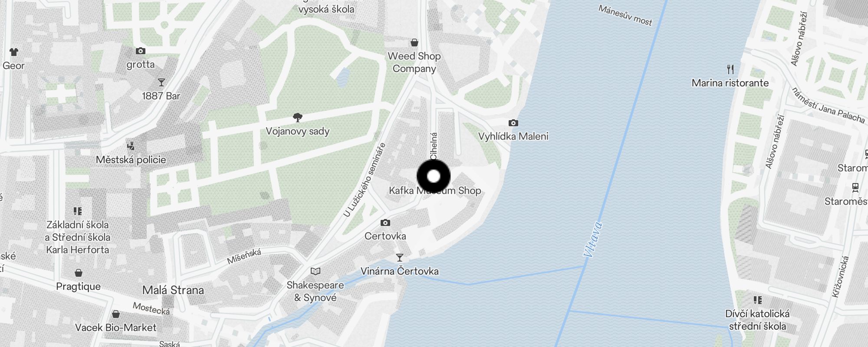The width and height of the screenshot is (868, 347).
Task: Select the grotta camera icon
Action: [140, 51]
